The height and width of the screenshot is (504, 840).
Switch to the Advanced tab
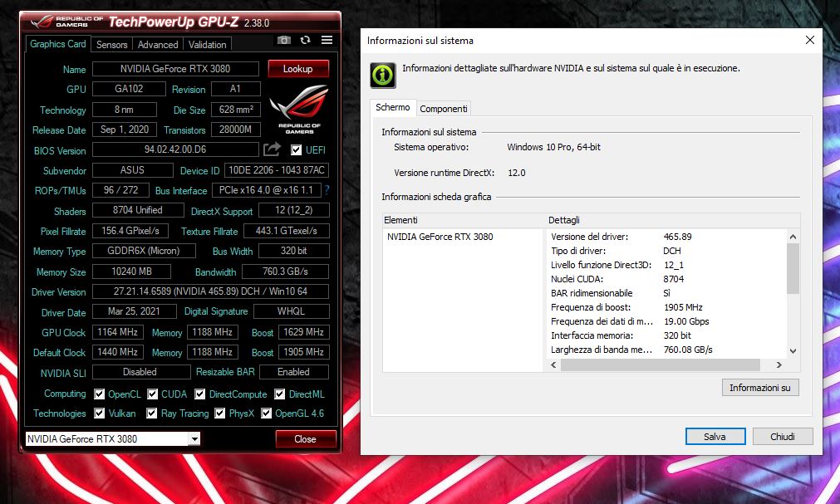click(x=158, y=45)
